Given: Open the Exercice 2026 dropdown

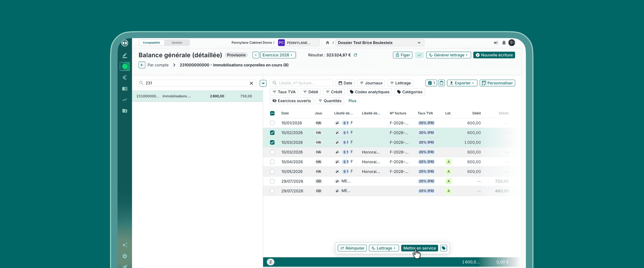Looking at the screenshot, I should coord(278,55).
